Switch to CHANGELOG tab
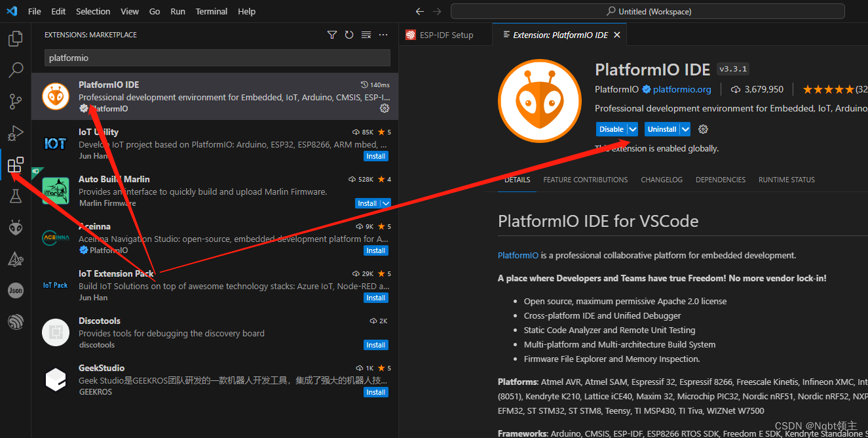Viewport: 868px width, 438px height. point(662,180)
